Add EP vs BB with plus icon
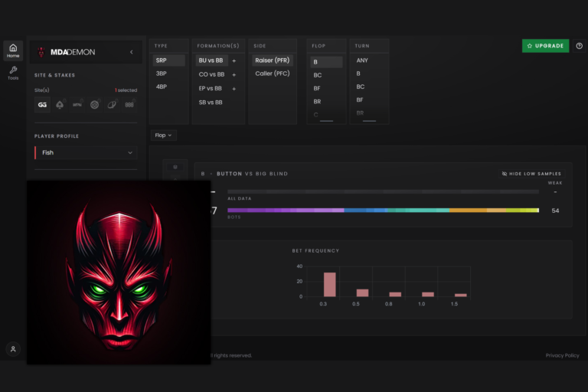Image resolution: width=588 pixels, height=392 pixels. [234, 89]
